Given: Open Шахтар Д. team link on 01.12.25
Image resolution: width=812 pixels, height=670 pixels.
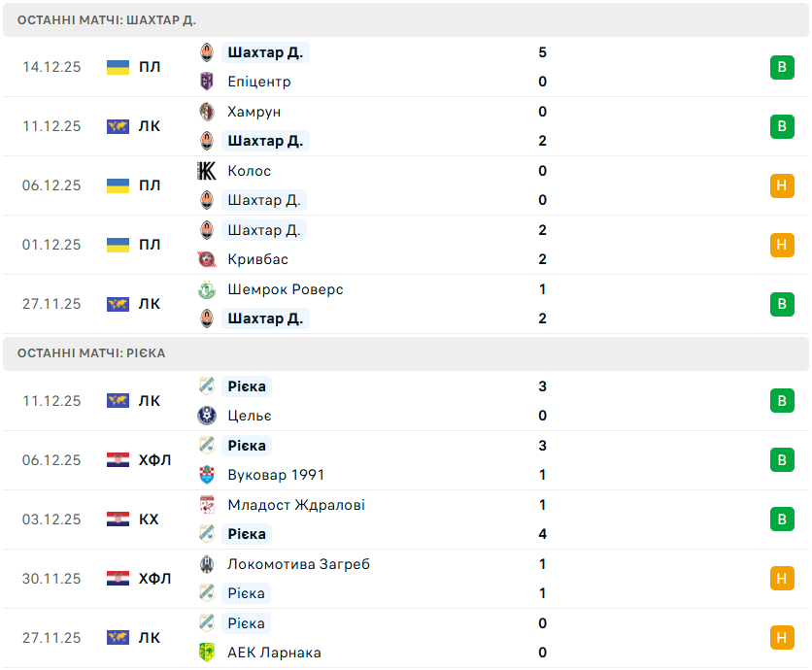Looking at the screenshot, I should [264, 230].
